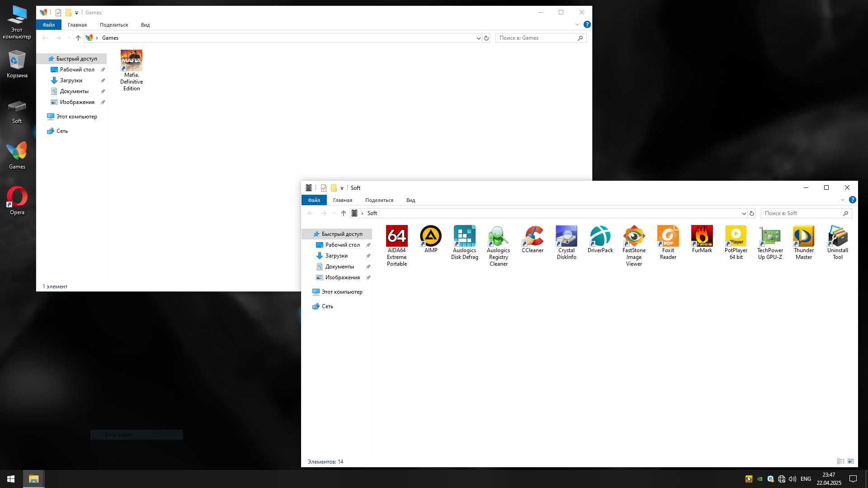This screenshot has height=488, width=868.
Task: Open Auslogics Disk Defrag icon
Action: click(464, 242)
